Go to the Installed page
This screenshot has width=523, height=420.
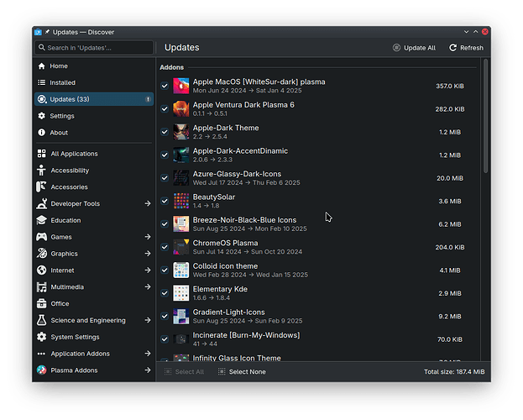(x=94, y=82)
